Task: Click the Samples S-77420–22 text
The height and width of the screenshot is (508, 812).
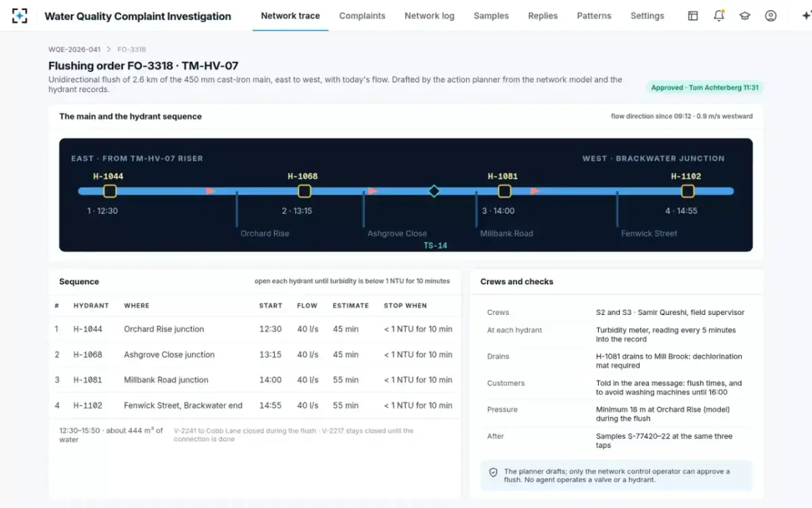Action: (664, 441)
